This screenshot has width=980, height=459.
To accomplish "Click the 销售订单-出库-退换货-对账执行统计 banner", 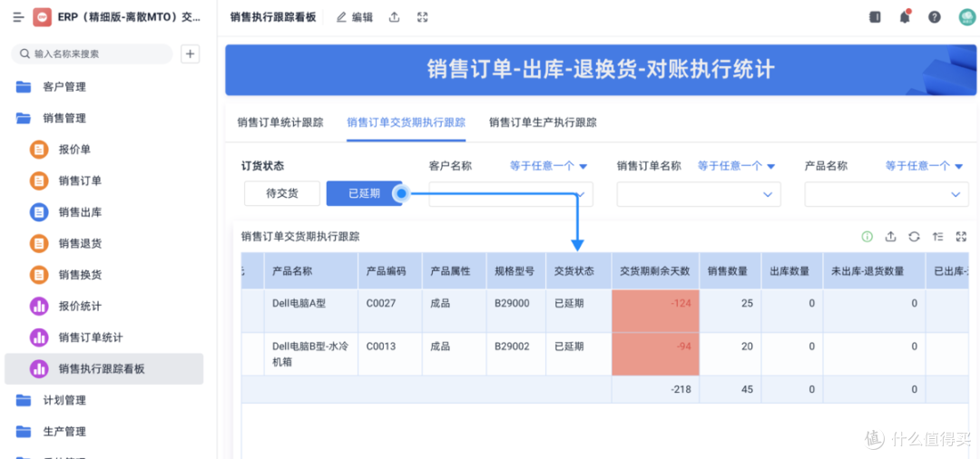I will (601, 69).
